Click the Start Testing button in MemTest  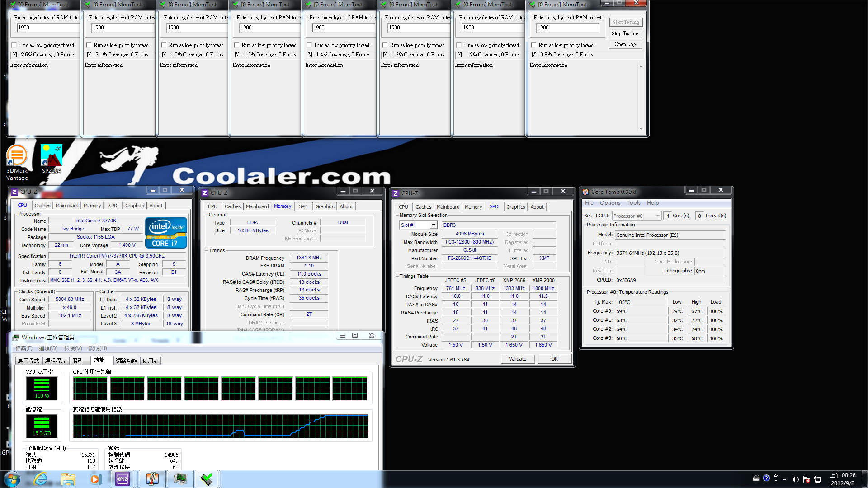[x=626, y=22]
